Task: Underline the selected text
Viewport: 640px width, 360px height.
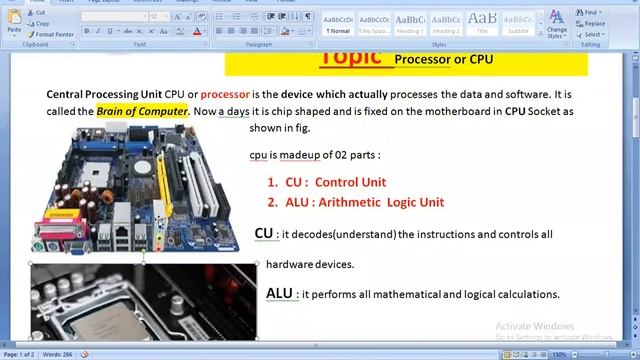Action: coord(109,31)
